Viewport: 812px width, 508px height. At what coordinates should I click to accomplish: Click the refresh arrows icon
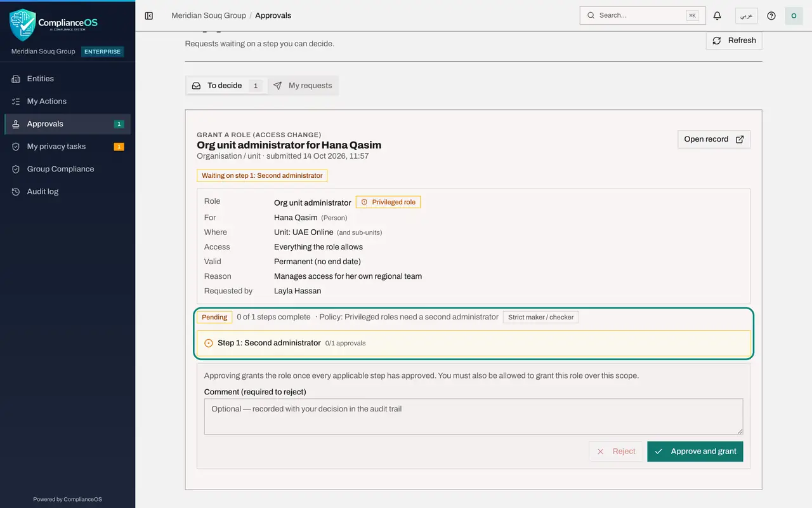tap(717, 41)
